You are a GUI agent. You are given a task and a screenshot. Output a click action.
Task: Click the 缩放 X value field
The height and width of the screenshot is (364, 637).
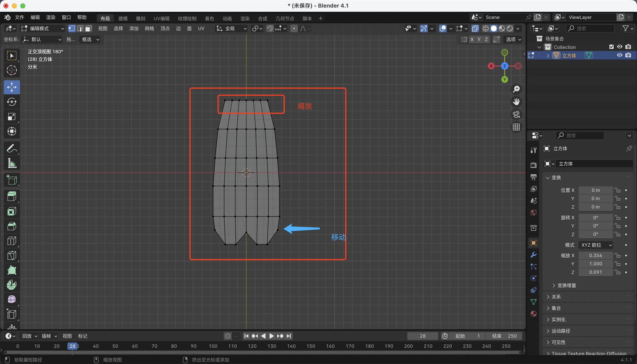point(595,256)
